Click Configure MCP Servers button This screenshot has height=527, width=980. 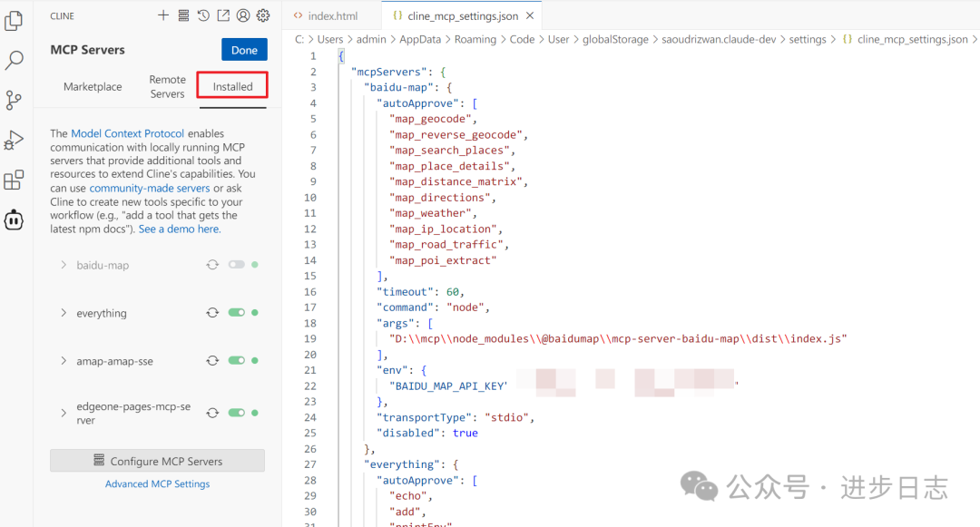pos(158,461)
